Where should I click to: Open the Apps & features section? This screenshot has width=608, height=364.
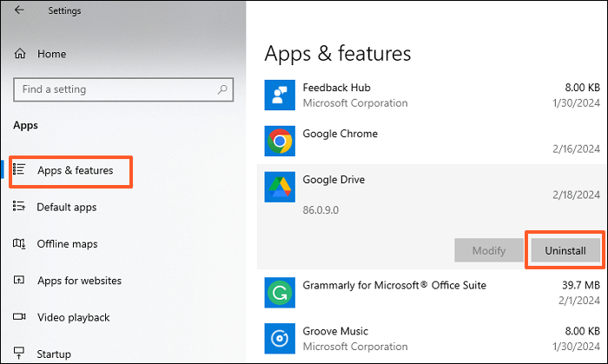75,170
